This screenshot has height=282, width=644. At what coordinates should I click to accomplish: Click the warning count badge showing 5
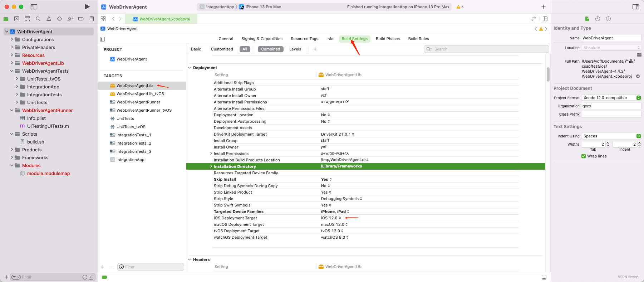[x=460, y=7]
